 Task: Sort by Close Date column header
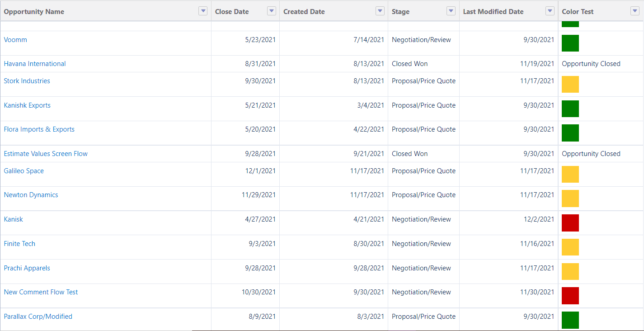[232, 12]
